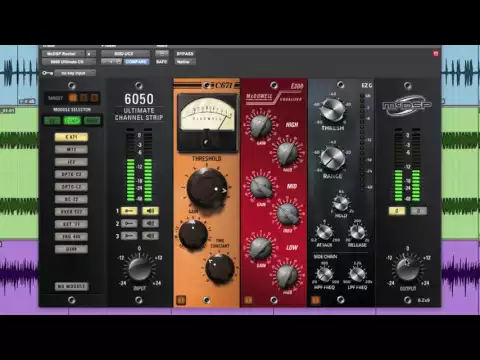
Task: Click the key icon for slot 3
Action: [129, 236]
